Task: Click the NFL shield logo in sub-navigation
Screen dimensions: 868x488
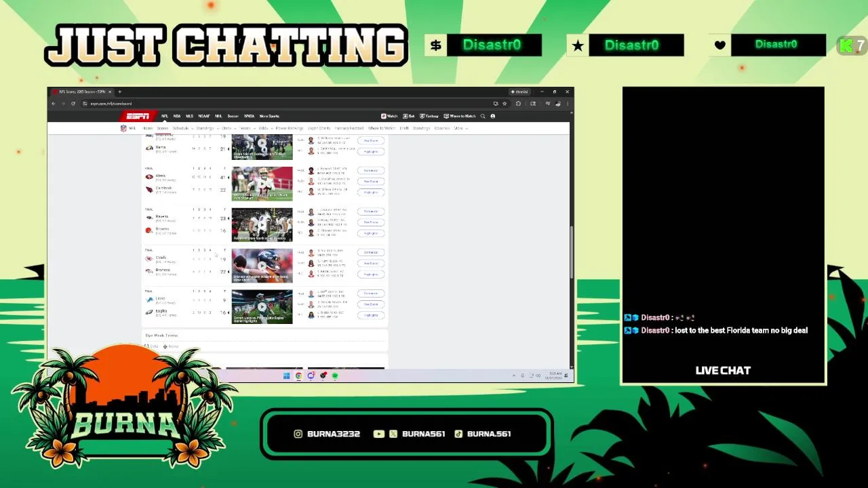Action: (x=123, y=128)
